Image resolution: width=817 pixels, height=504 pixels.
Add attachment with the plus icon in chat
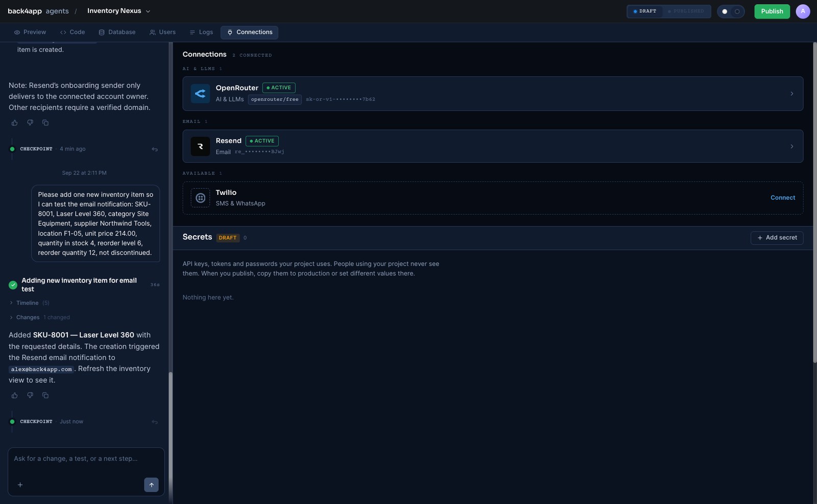point(20,485)
